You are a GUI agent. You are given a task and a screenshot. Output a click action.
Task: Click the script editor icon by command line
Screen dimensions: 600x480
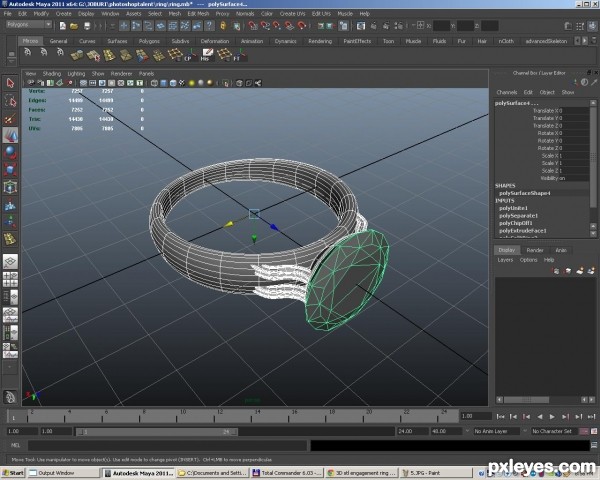pyautogui.click(x=594, y=445)
